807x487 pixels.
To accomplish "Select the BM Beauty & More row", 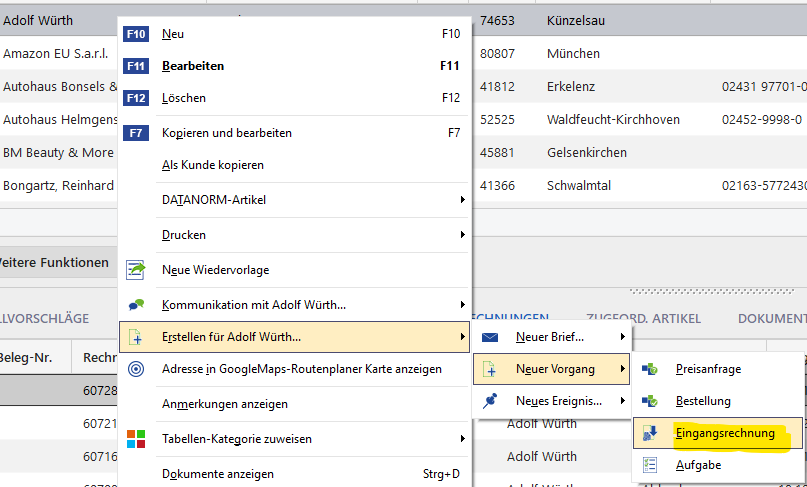I will (404, 152).
